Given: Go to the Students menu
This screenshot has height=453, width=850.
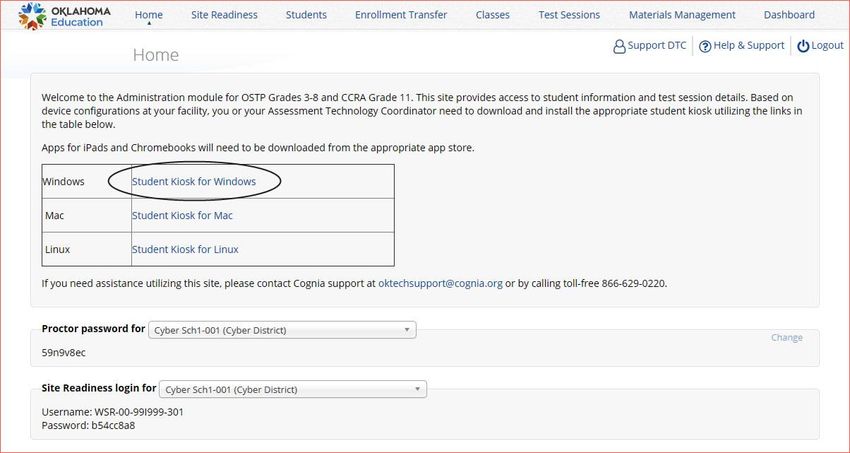Looking at the screenshot, I should 306,15.
